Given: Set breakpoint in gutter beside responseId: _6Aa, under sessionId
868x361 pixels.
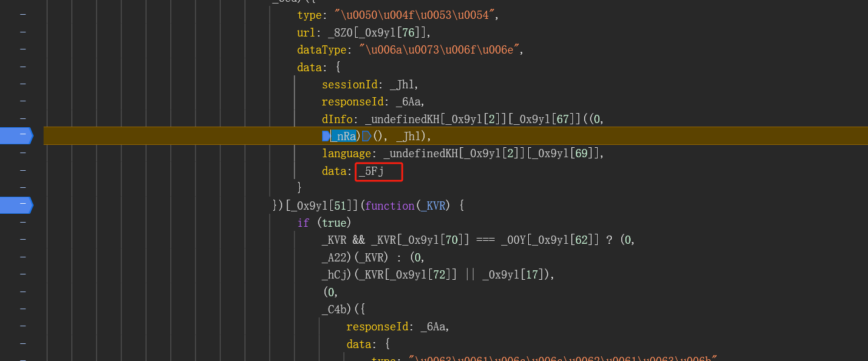Looking at the screenshot, I should [x=23, y=101].
